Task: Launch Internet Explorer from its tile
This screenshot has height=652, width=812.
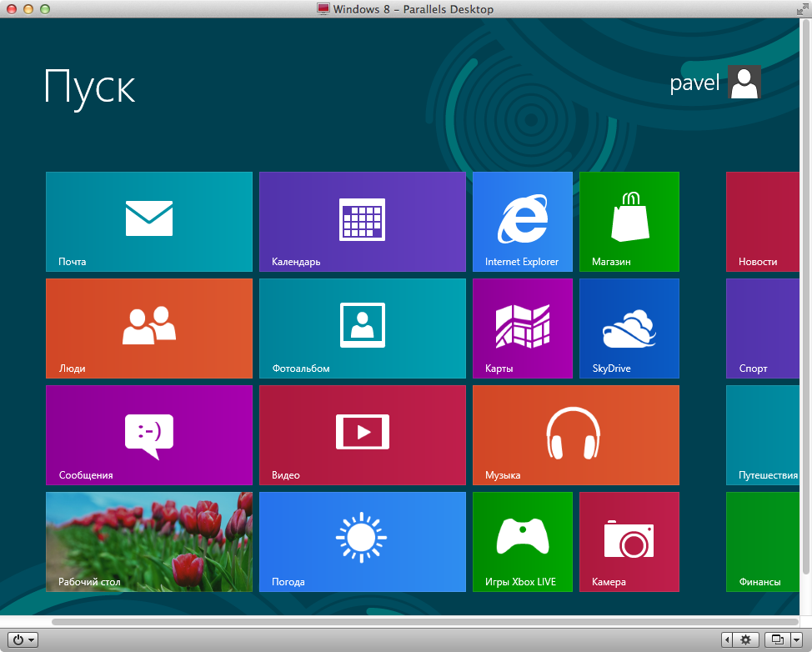Action: 523,222
